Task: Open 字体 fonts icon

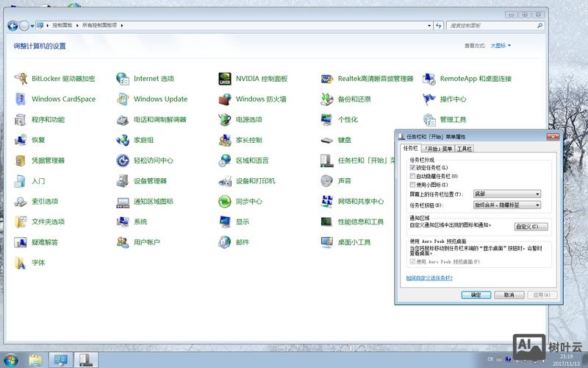Action: pos(21,263)
